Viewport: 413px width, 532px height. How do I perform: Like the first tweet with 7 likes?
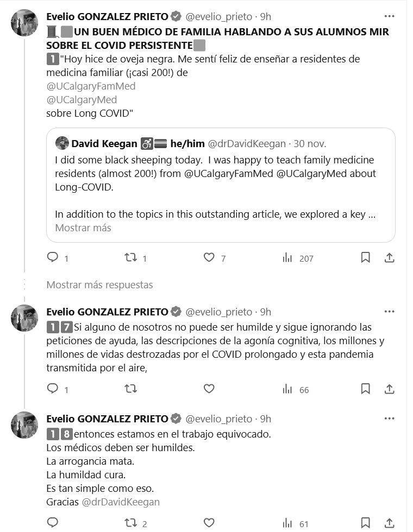point(209,258)
